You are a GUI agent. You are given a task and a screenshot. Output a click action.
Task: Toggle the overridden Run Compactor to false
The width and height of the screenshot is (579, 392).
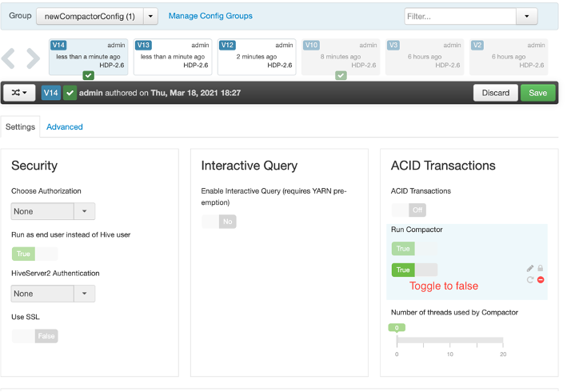pos(414,270)
